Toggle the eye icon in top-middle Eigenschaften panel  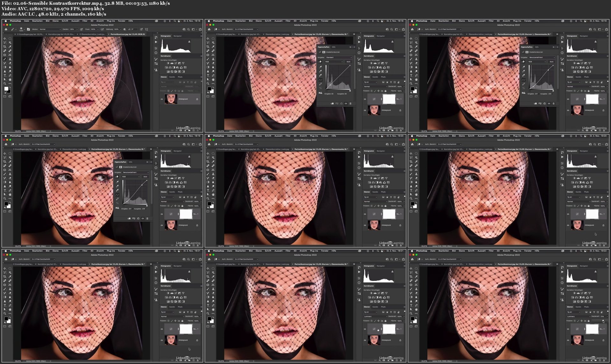(346, 103)
